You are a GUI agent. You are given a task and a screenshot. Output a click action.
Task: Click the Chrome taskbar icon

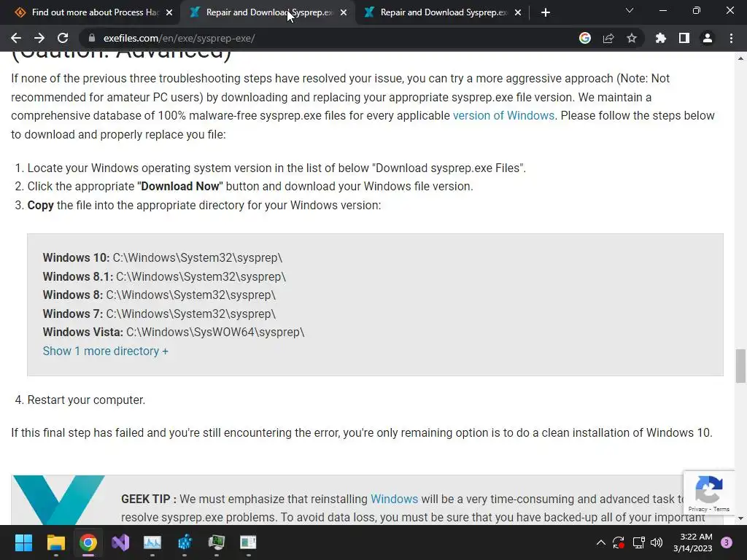pyautogui.click(x=88, y=542)
